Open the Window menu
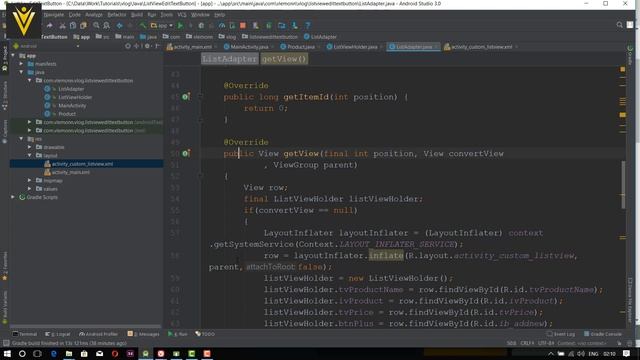This screenshot has width=640, height=360. (200, 15)
